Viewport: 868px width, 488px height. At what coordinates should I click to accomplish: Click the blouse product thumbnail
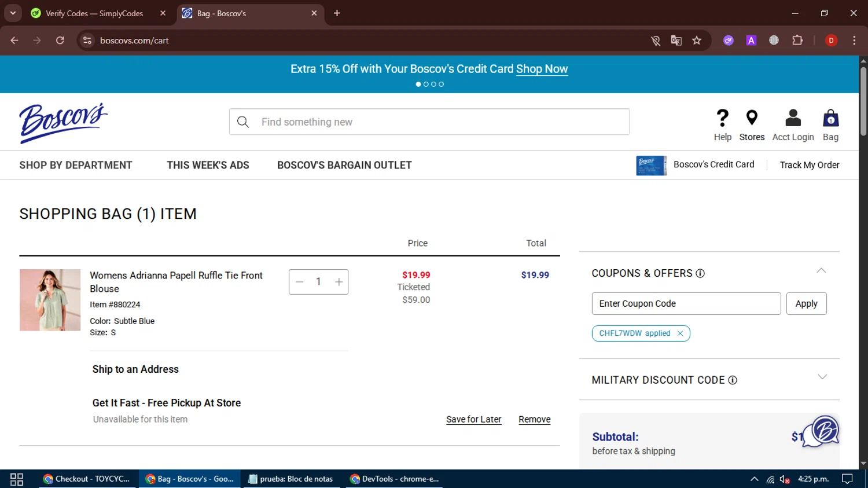point(50,300)
